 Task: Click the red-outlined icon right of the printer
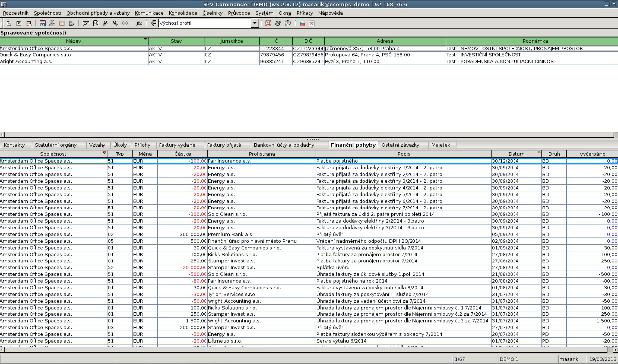point(62,23)
